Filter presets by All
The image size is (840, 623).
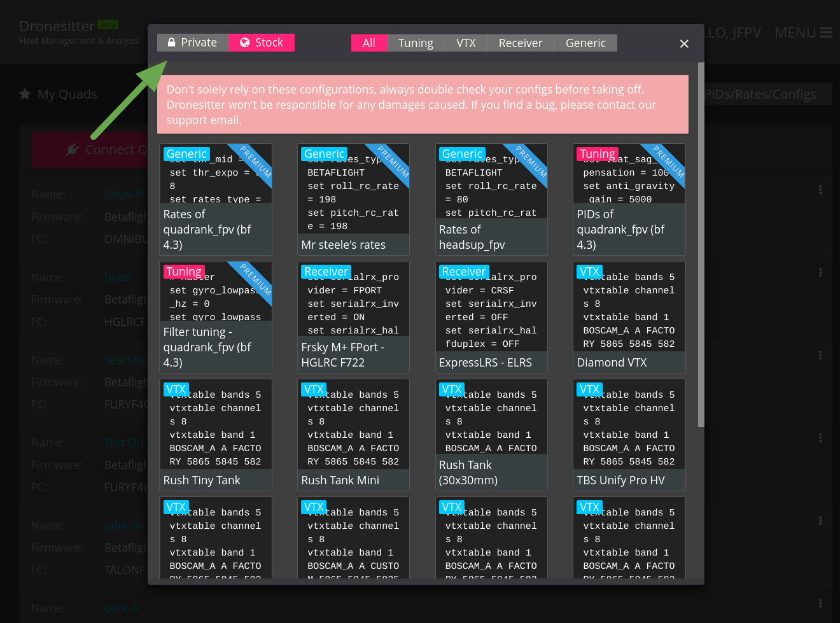pyautogui.click(x=368, y=43)
